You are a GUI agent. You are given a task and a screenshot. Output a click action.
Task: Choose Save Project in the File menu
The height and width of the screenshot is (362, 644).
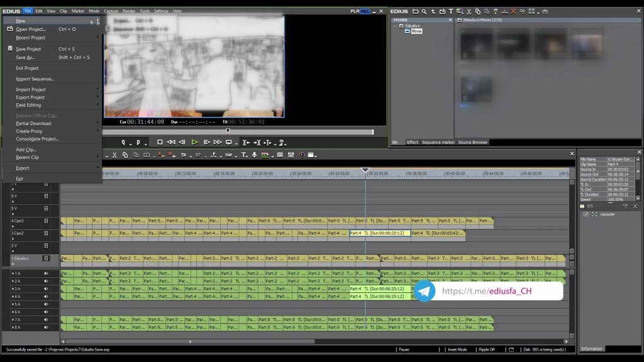tap(52, 49)
